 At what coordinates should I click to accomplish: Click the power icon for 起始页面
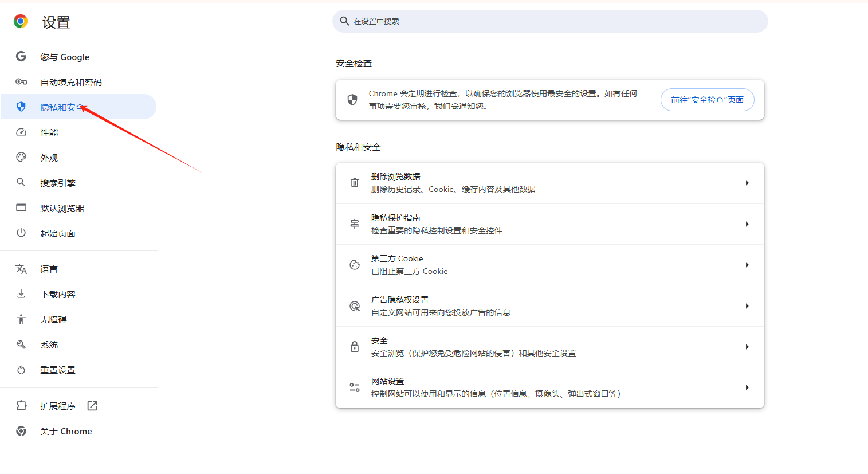tap(21, 233)
